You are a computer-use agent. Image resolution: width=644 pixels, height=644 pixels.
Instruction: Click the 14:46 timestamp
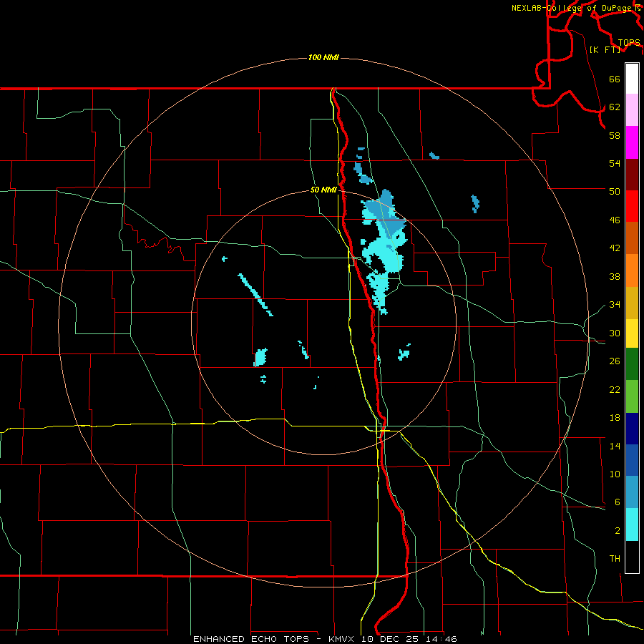[441, 639]
